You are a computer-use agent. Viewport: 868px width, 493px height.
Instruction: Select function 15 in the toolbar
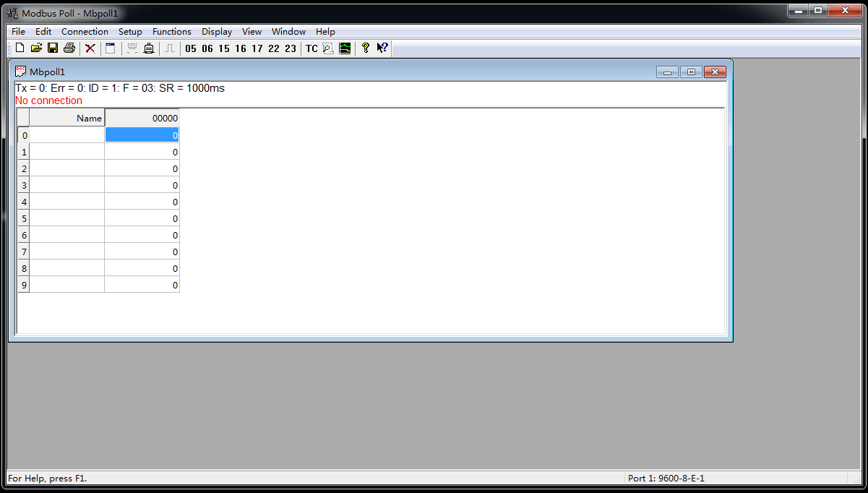224,48
